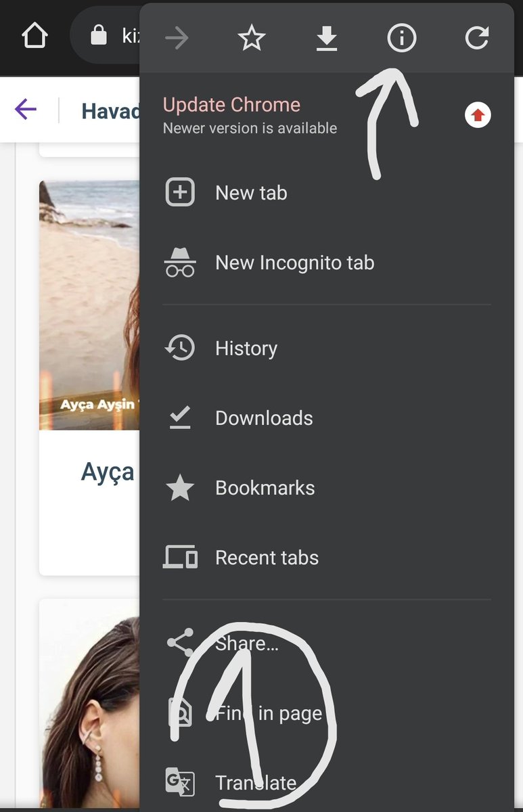Tap the Incognito hat-and-glasses icon
This screenshot has height=812, width=523.
point(180,263)
